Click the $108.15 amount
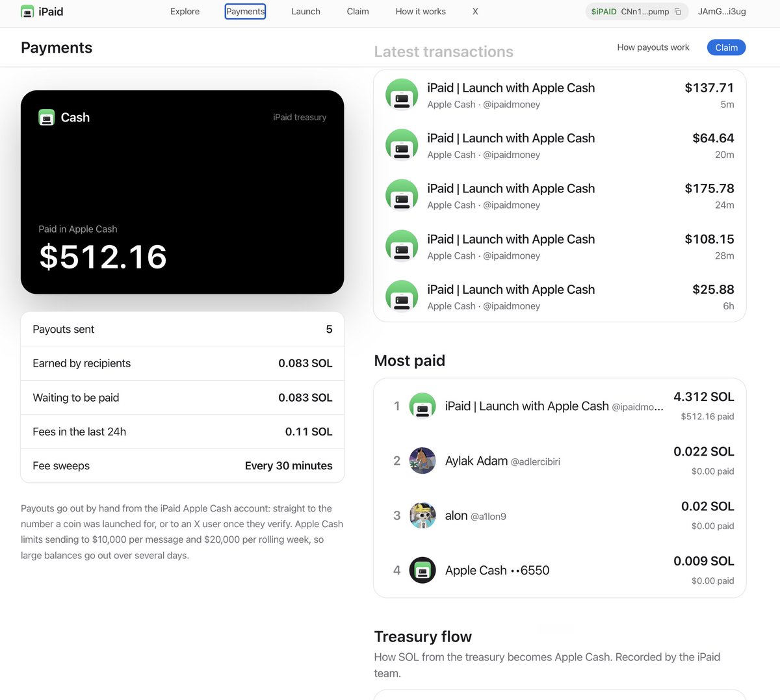Viewport: 780px width, 700px height. 709,239
